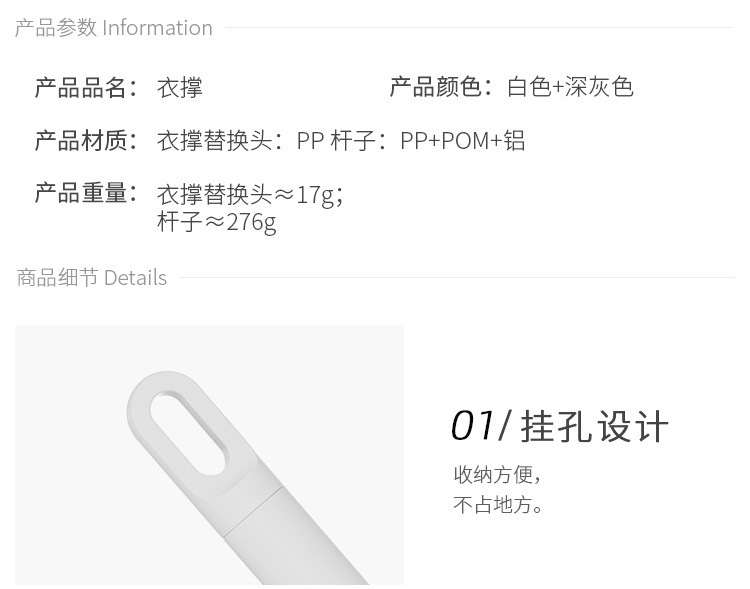
Task: Click the 挂孔设计 feature title
Action: point(598,427)
